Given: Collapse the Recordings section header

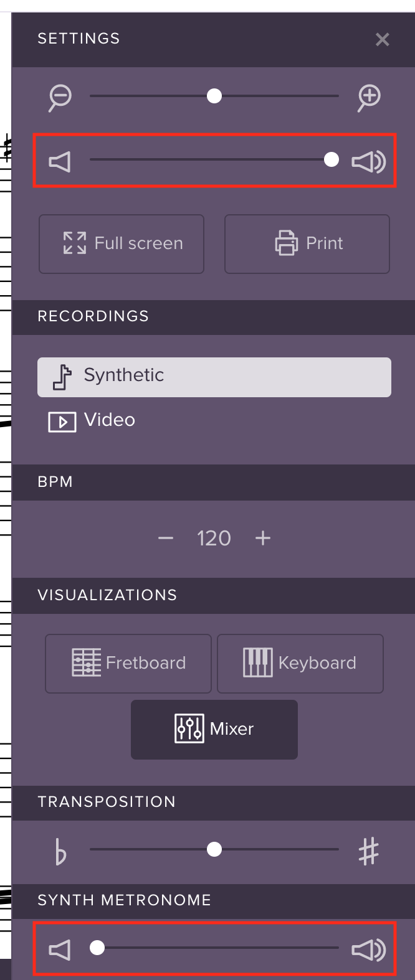Looking at the screenshot, I should click(x=93, y=317).
